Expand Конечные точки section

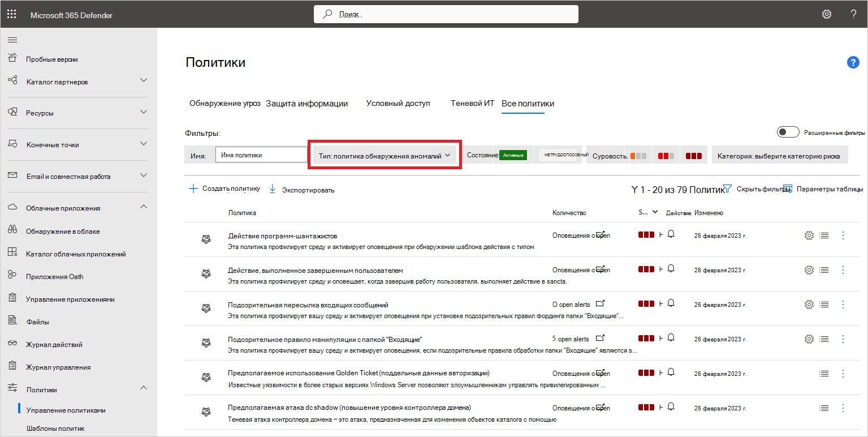click(x=144, y=144)
